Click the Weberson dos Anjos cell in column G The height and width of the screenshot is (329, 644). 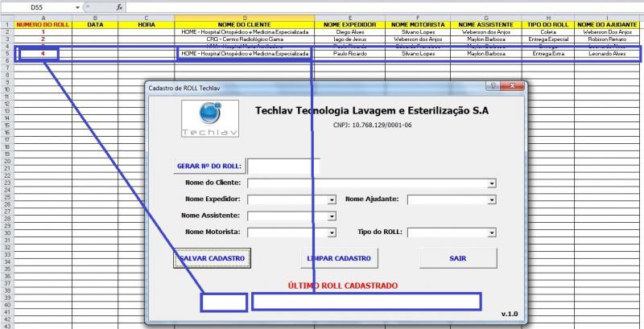coord(486,31)
